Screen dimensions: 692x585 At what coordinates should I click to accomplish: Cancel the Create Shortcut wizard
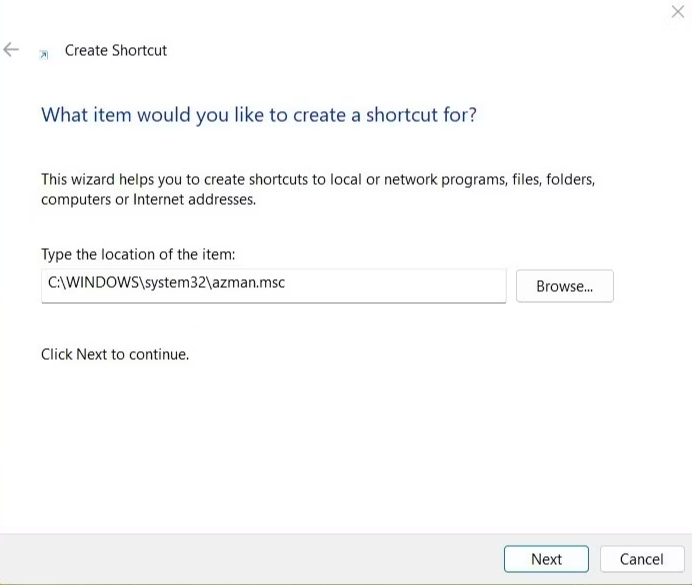point(642,559)
